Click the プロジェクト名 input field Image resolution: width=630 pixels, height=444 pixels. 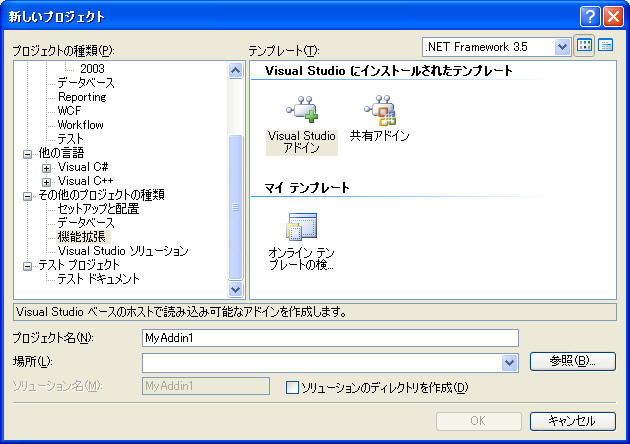(330, 338)
